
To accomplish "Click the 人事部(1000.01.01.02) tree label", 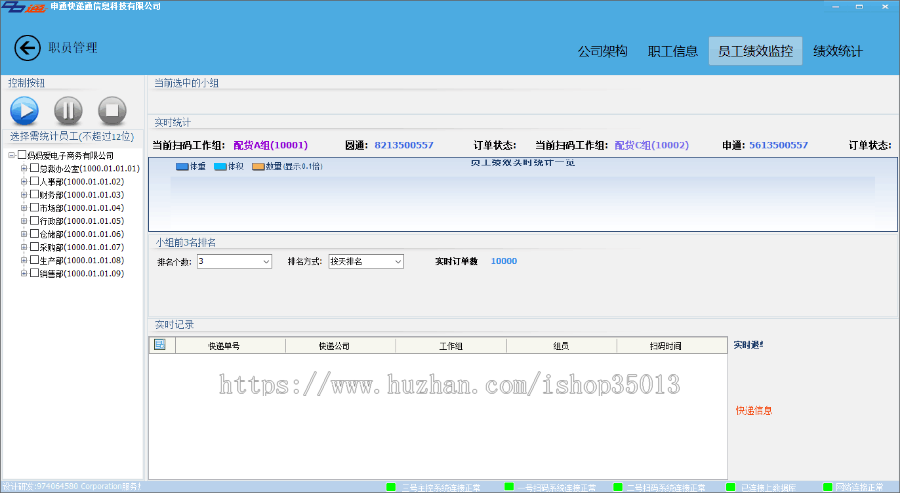I will click(x=82, y=182).
